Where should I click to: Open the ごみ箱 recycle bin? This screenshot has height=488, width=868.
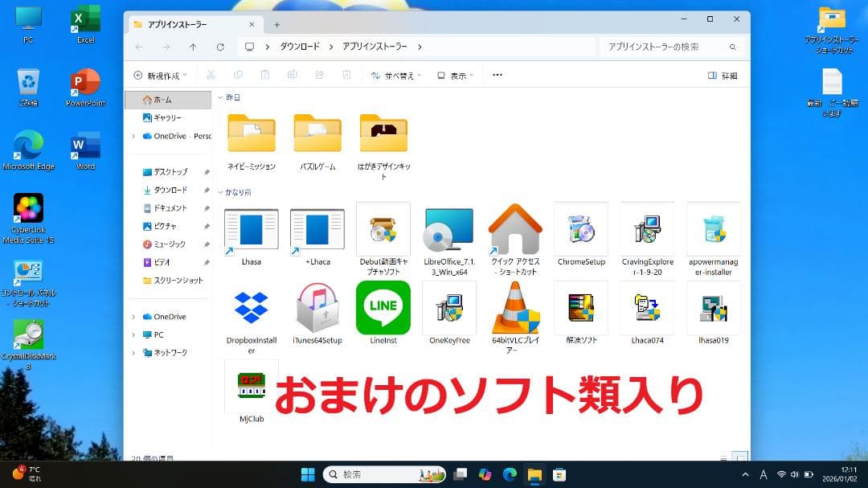pyautogui.click(x=28, y=81)
